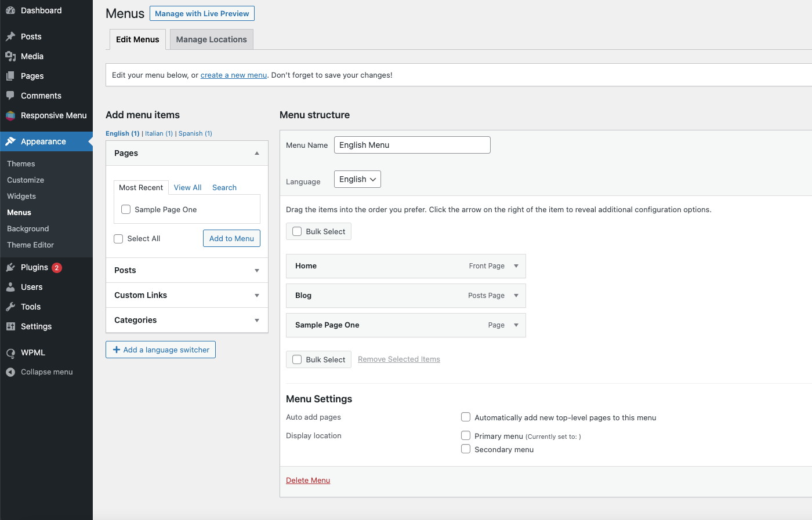Click the Dashboard gauge icon

10,10
